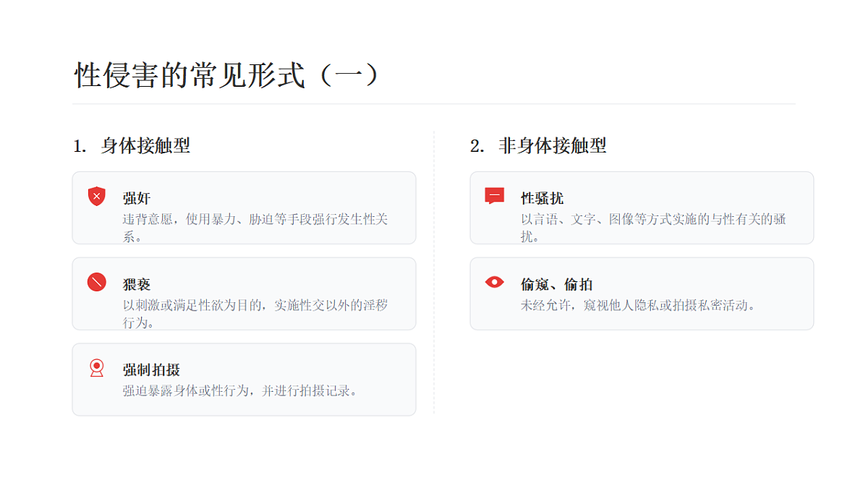The image size is (868, 488).
Task: Click the description starting 以言语、文字、图像
Action: coord(653,227)
